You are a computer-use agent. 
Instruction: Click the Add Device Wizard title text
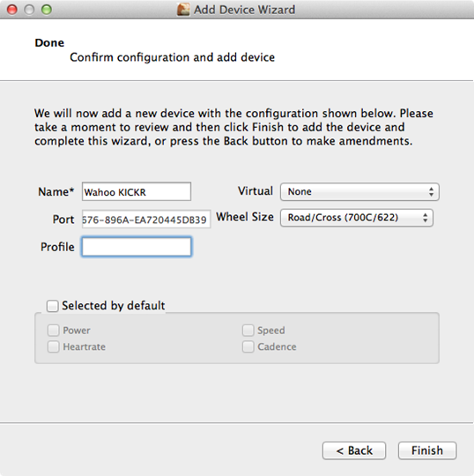pyautogui.click(x=245, y=10)
